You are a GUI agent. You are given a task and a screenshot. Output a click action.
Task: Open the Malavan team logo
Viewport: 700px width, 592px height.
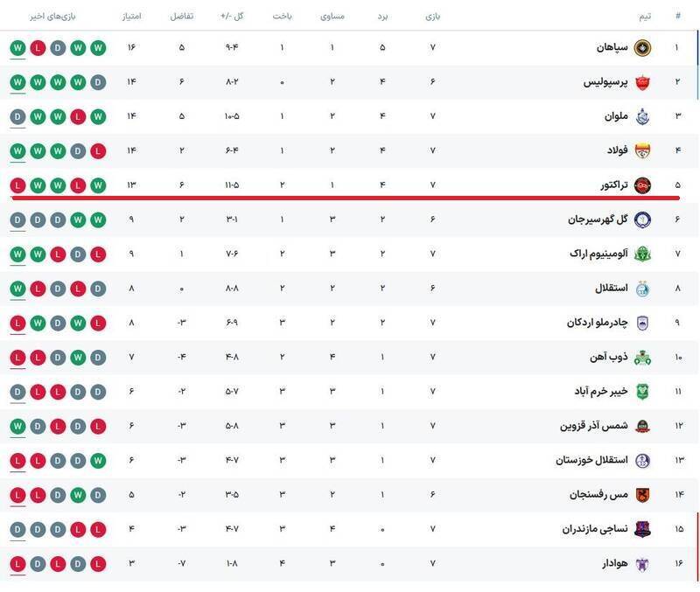642,116
